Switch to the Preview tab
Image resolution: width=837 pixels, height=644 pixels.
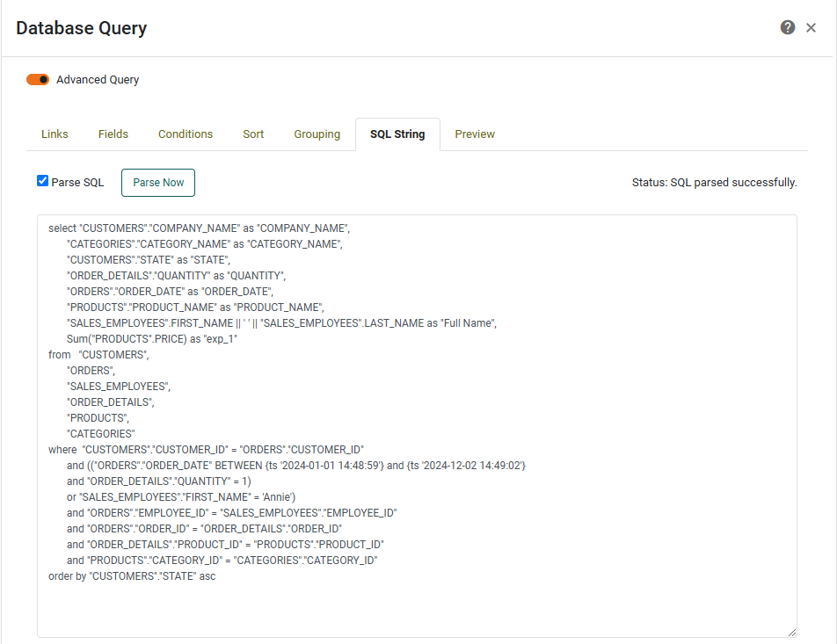[x=474, y=134]
